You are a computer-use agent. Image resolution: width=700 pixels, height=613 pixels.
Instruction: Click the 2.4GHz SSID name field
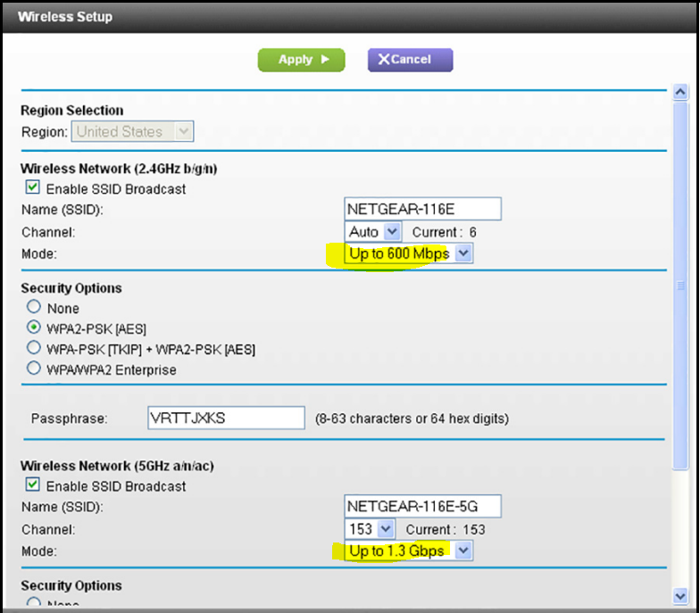point(422,210)
